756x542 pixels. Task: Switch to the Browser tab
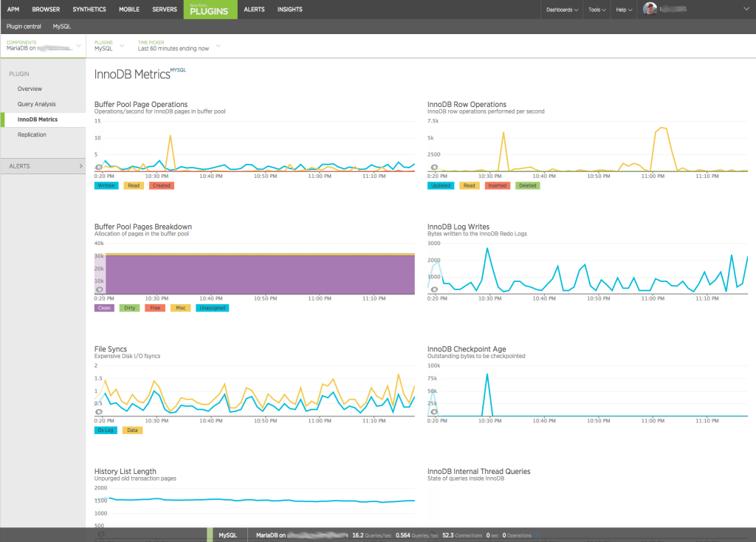[46, 9]
